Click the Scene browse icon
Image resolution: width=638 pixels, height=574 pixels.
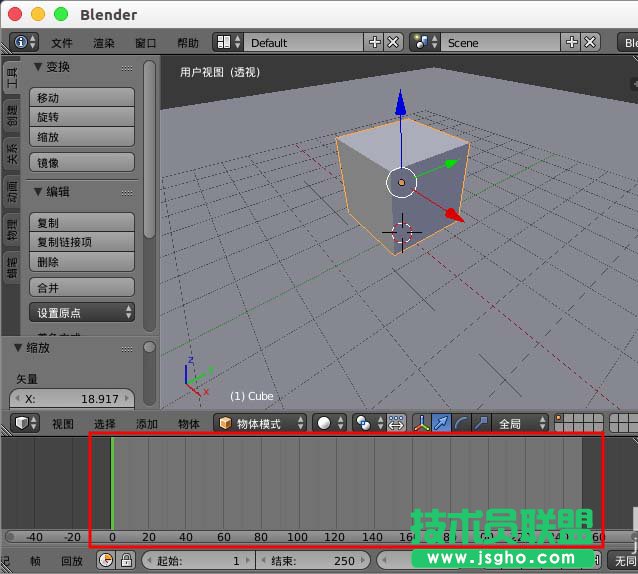point(425,42)
